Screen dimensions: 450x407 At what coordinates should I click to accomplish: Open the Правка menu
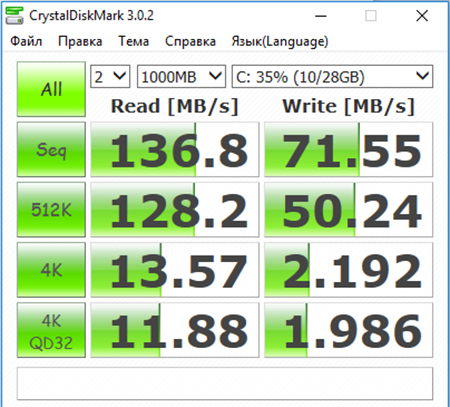[80, 41]
